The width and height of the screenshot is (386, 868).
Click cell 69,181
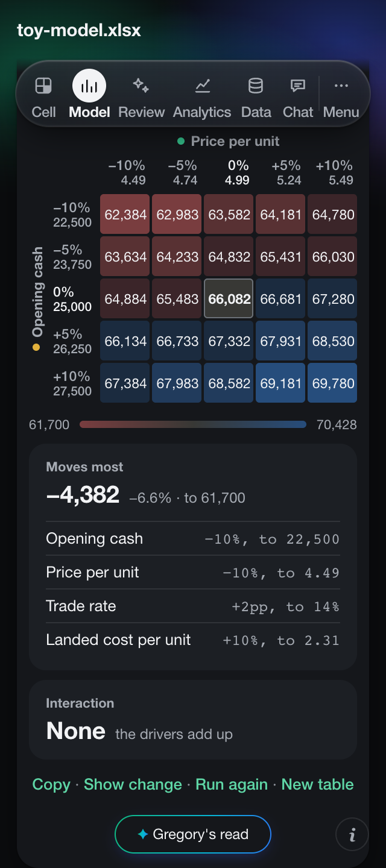281,383
